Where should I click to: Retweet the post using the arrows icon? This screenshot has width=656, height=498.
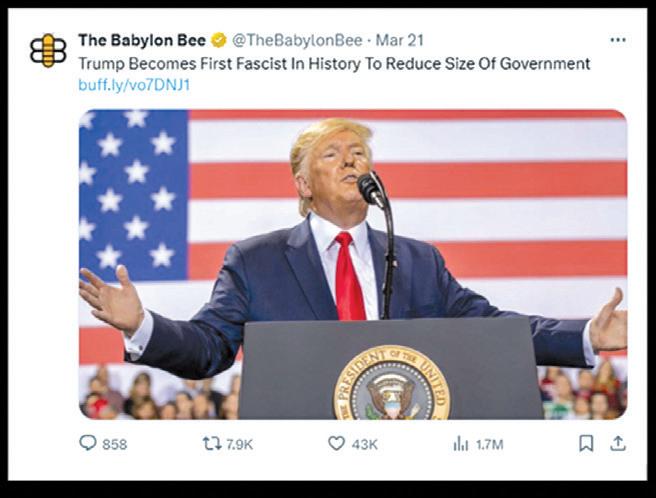[212, 444]
